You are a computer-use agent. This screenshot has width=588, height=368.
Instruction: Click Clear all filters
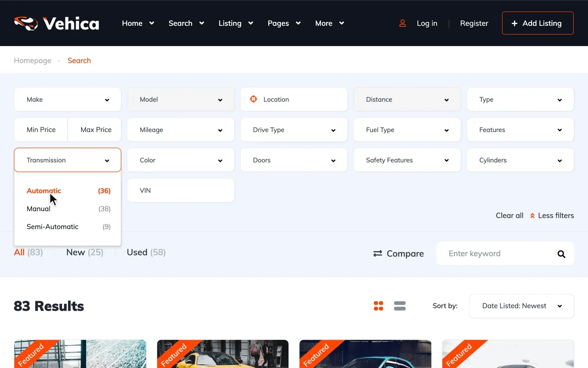509,216
